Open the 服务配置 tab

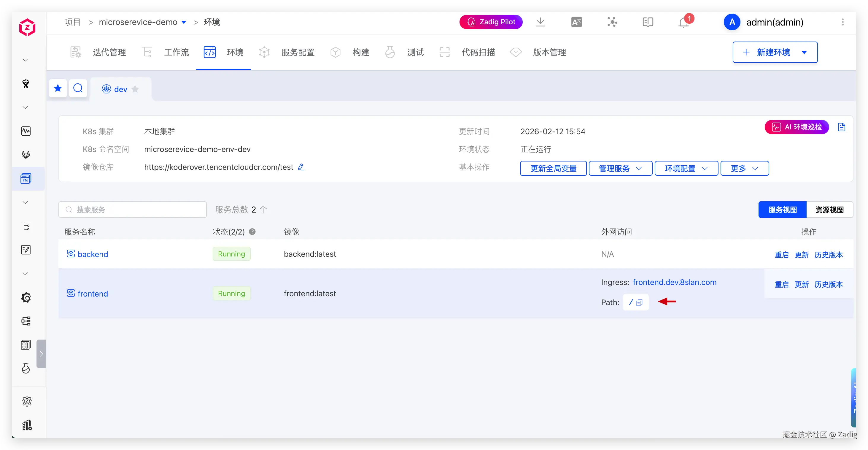pos(298,52)
